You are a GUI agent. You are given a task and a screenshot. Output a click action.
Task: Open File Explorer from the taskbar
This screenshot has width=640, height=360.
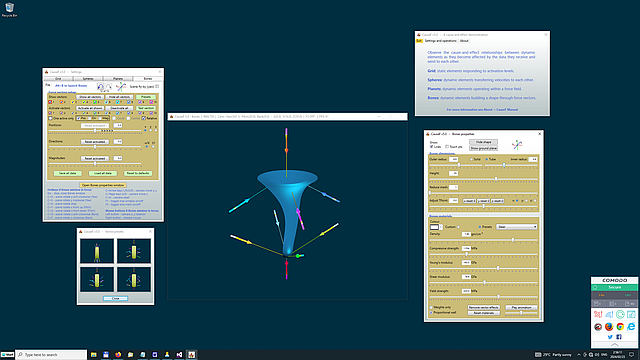(x=93, y=355)
